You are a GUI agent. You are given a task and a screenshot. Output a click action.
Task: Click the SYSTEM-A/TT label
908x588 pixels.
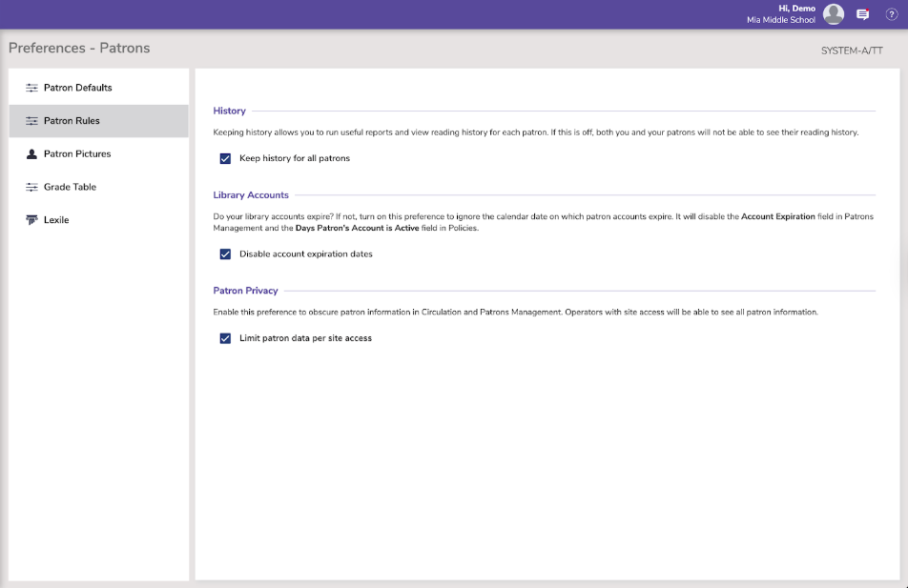pos(852,51)
